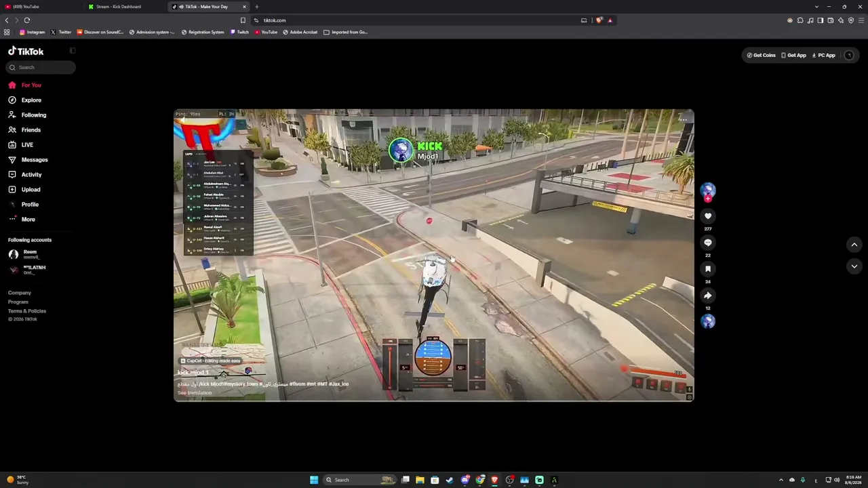868x488 pixels.
Task: Open the weather widget showing Sunny
Action: tap(18, 480)
